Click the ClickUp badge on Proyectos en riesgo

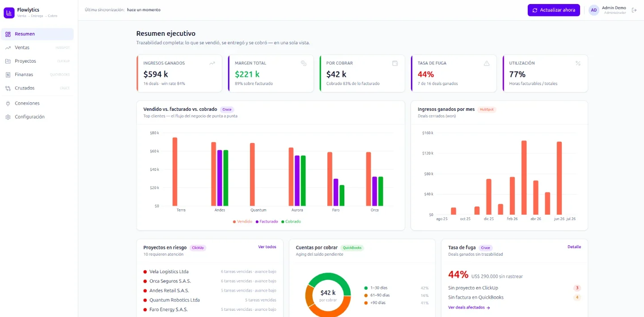click(x=198, y=248)
